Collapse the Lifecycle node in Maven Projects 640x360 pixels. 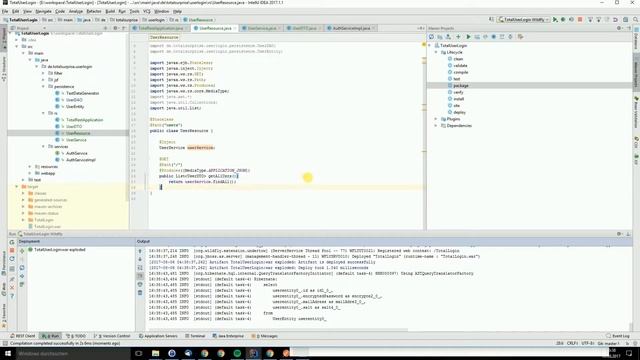(x=436, y=52)
